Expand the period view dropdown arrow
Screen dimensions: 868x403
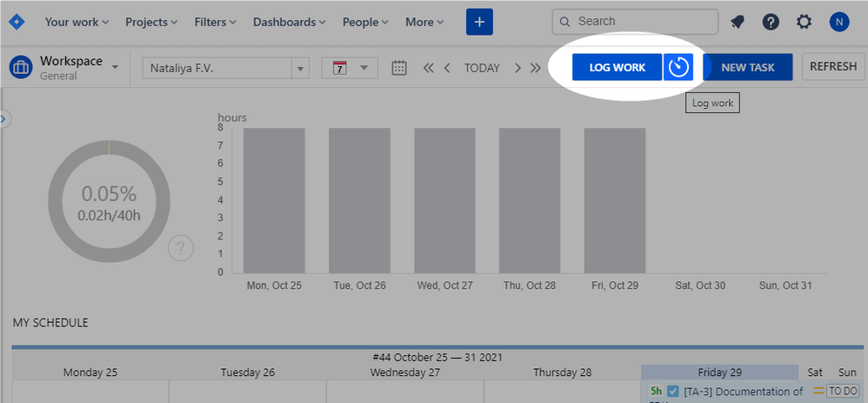tap(364, 68)
